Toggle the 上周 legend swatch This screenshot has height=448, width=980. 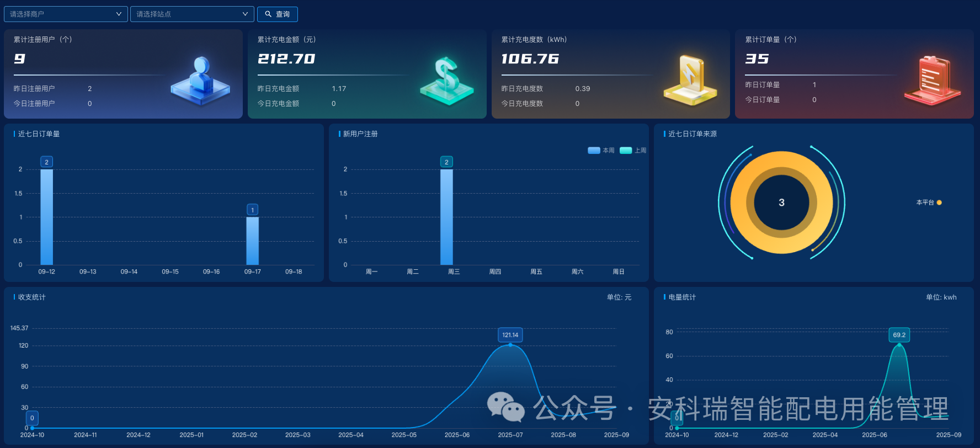click(626, 150)
